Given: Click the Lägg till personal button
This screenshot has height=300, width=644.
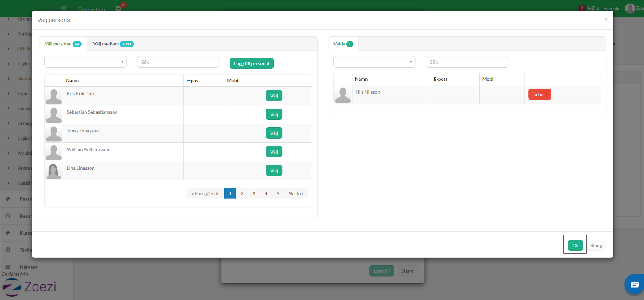Looking at the screenshot, I should tap(251, 63).
